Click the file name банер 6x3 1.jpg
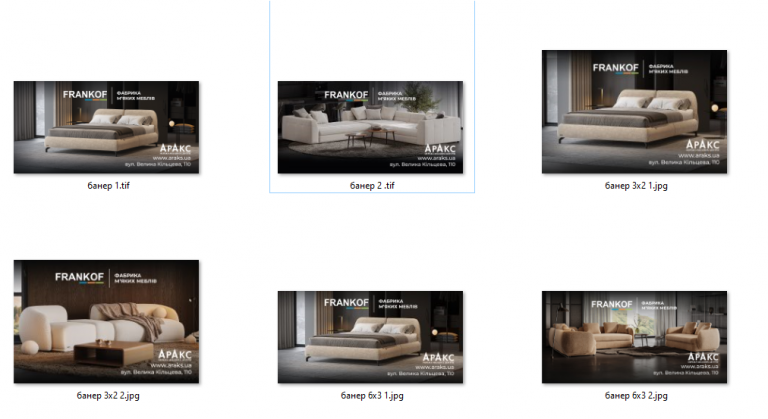 (x=372, y=395)
